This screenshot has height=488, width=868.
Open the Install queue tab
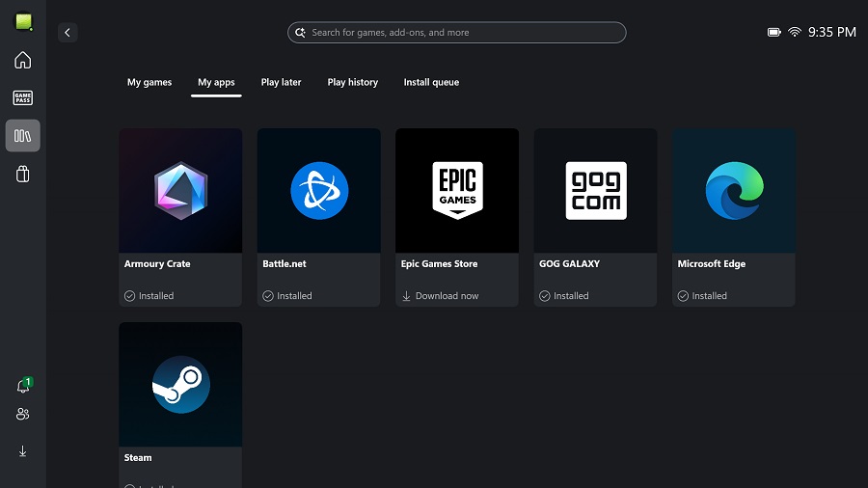click(431, 83)
